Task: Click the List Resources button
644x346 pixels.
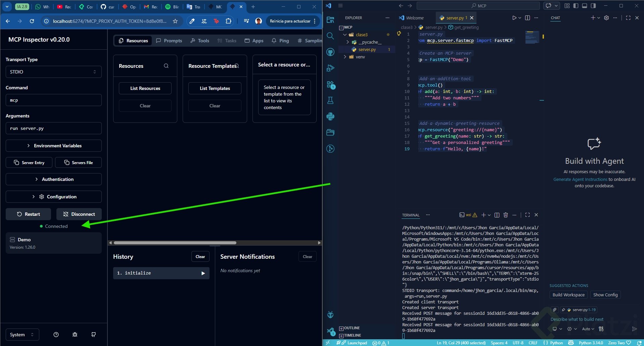Action: (x=145, y=88)
